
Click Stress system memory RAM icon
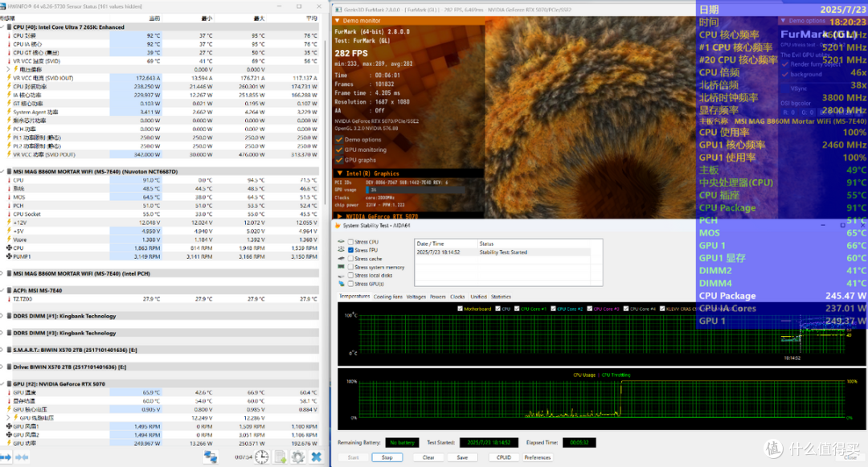[x=341, y=267]
